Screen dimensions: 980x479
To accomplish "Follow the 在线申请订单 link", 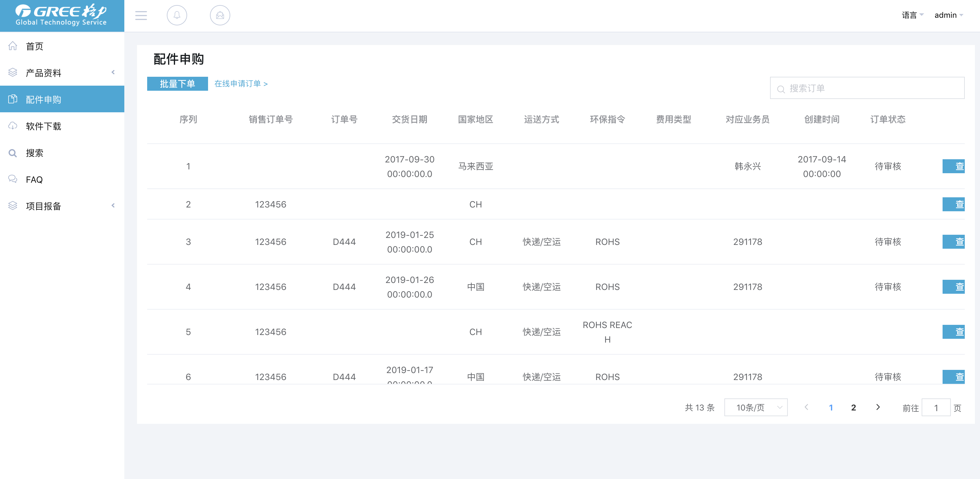I will coord(241,84).
